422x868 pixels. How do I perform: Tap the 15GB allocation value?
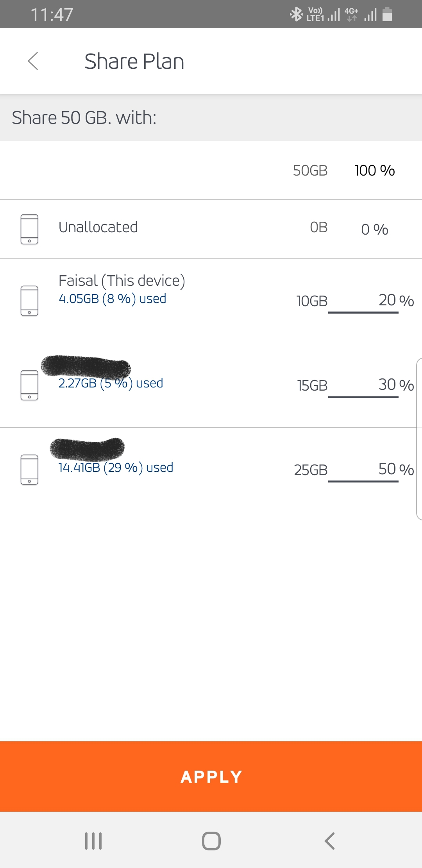tap(312, 386)
